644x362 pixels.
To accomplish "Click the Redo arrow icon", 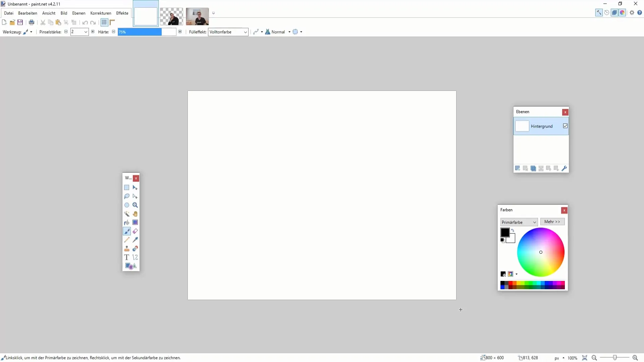I will click(x=93, y=22).
